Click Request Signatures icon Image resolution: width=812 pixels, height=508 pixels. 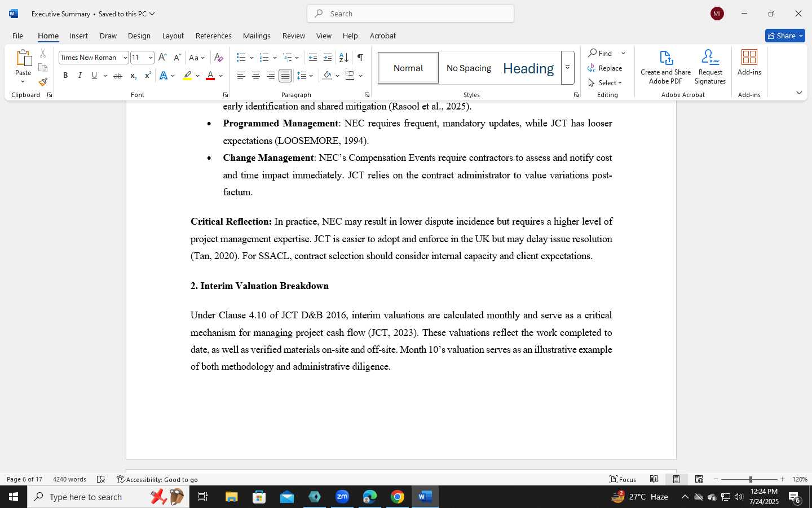click(710, 67)
